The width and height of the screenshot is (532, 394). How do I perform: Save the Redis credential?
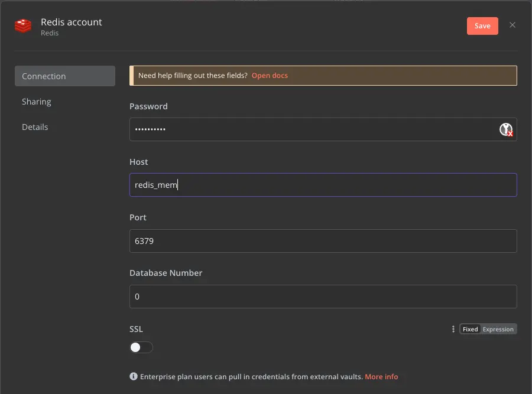click(x=482, y=26)
